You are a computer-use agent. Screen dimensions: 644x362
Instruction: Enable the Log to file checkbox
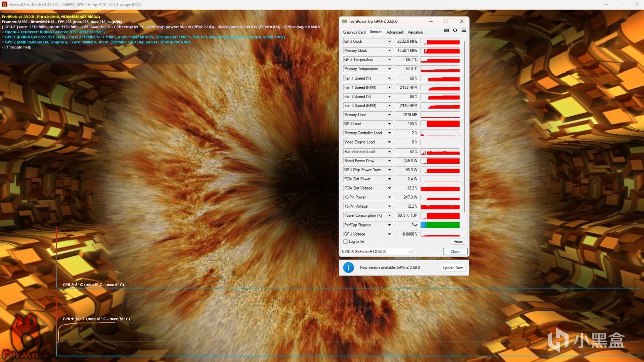(x=346, y=241)
